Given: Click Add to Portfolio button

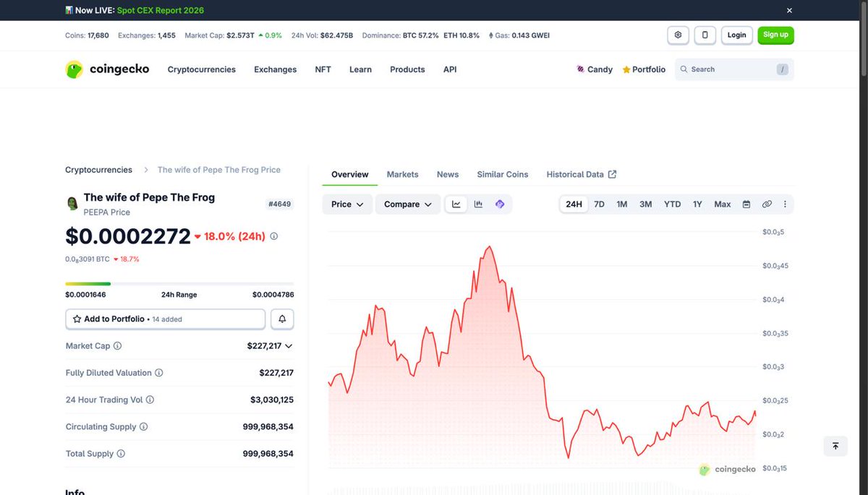Looking at the screenshot, I should pyautogui.click(x=166, y=319).
